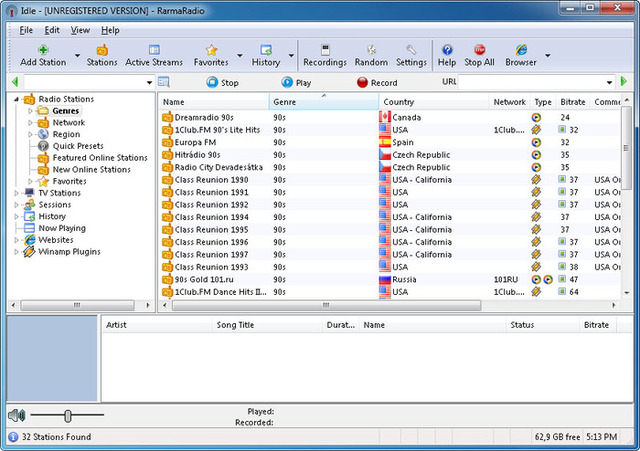Open the Recordings toolbar icon

pos(324,50)
